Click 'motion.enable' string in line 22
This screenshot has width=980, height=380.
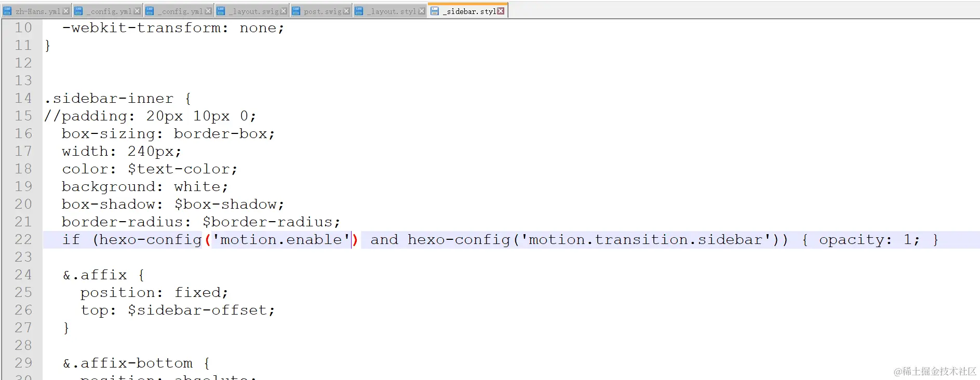pos(281,239)
